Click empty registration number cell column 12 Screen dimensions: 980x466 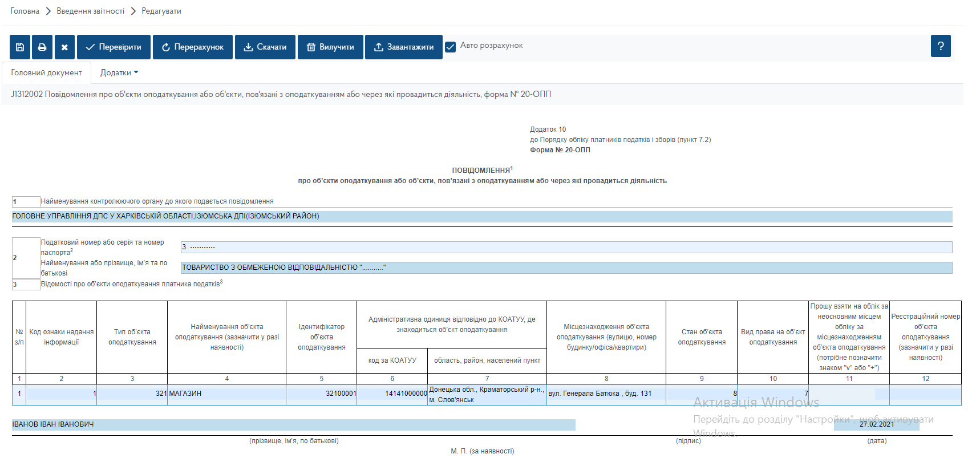click(x=925, y=394)
